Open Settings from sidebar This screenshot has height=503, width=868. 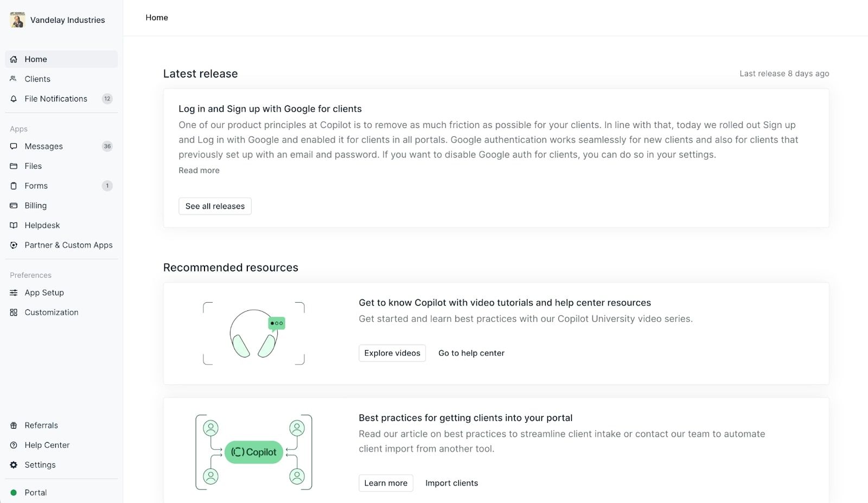[x=40, y=464]
